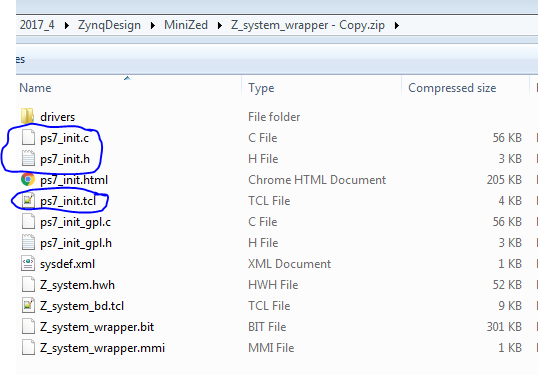Click the ps7_init.tcl file icon
Image resolution: width=538 pixels, height=375 pixels.
[x=28, y=201]
